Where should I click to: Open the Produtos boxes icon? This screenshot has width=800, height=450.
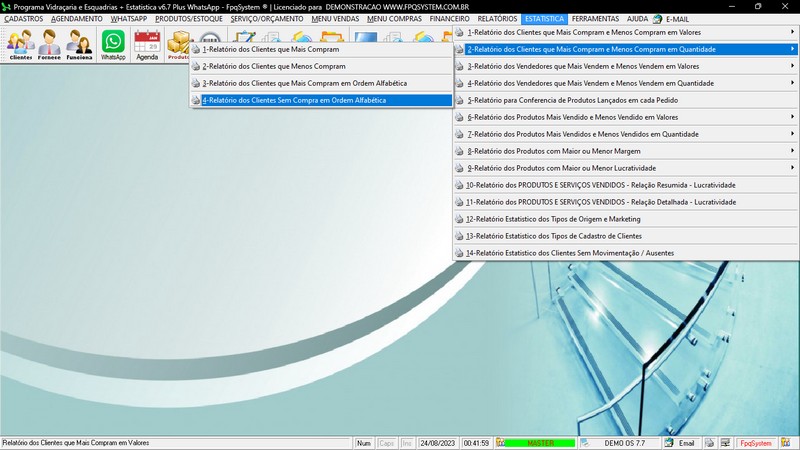[178, 45]
